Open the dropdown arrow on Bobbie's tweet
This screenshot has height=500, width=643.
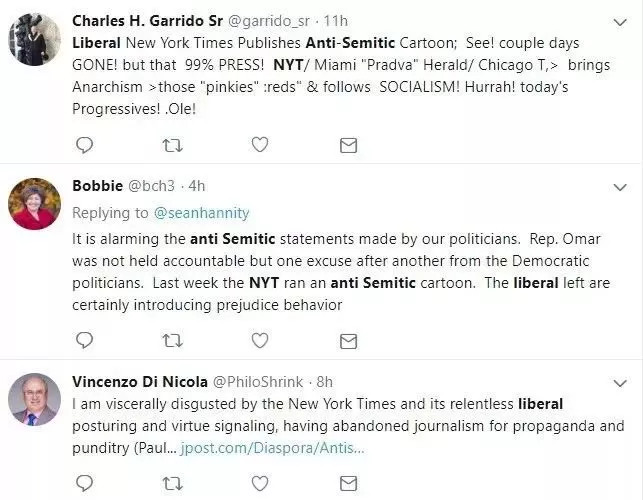point(620,187)
